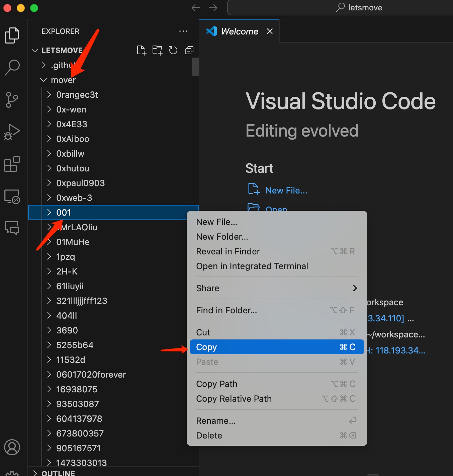Expand the 0x4E33 folder
The width and height of the screenshot is (453, 476).
[114, 124]
